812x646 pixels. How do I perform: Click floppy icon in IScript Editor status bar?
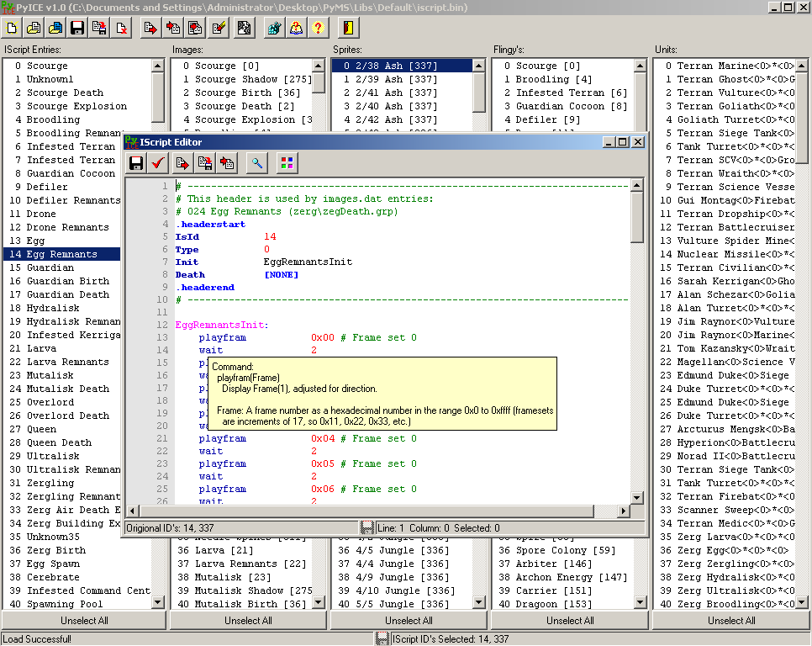(x=367, y=528)
